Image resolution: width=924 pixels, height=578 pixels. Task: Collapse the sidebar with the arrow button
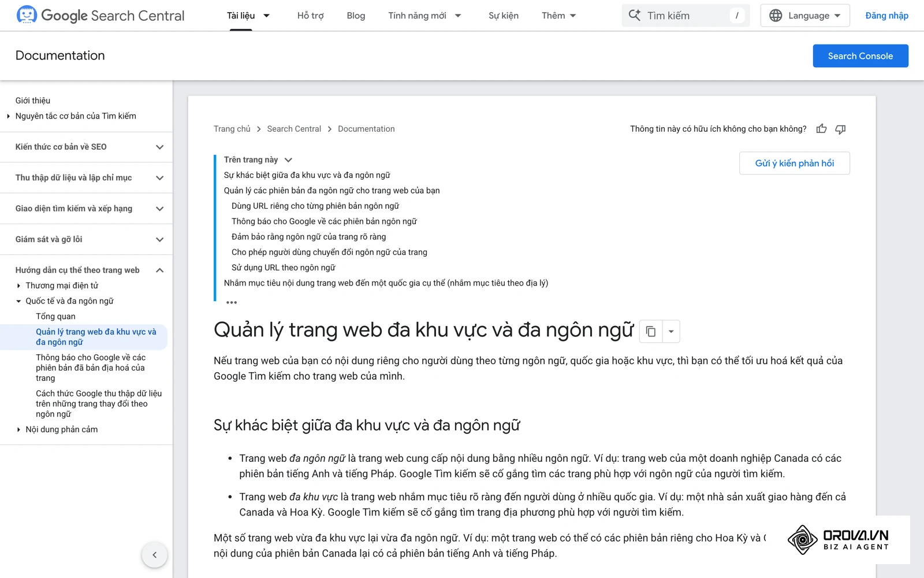[154, 555]
